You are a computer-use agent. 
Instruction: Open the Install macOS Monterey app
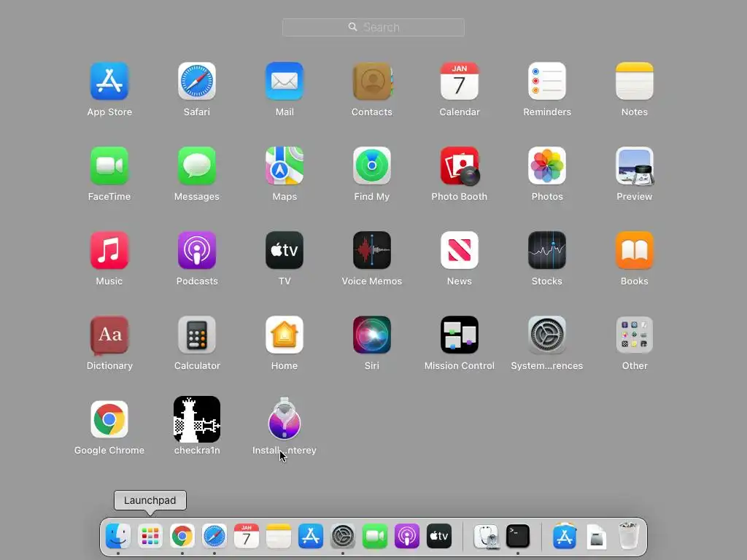pyautogui.click(x=285, y=419)
